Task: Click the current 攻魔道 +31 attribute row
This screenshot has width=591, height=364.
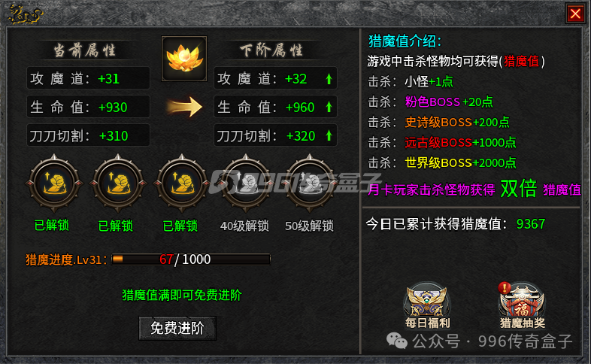Action: 88,78
